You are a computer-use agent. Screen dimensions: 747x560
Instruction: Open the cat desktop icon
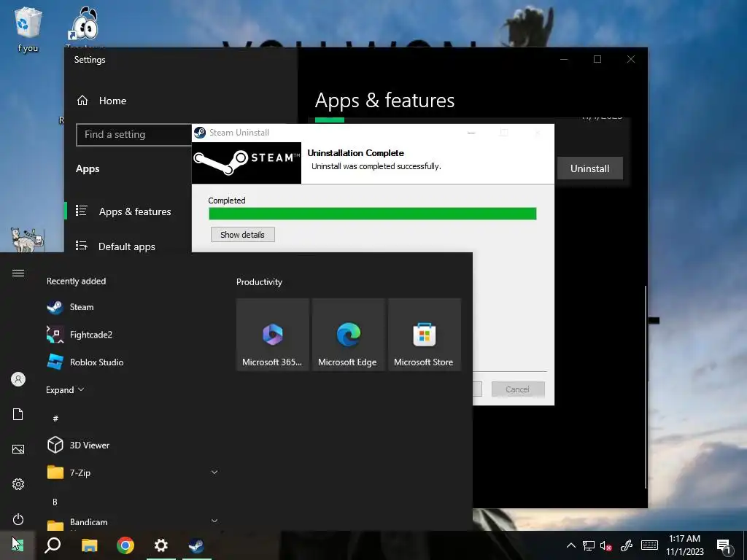tap(27, 239)
